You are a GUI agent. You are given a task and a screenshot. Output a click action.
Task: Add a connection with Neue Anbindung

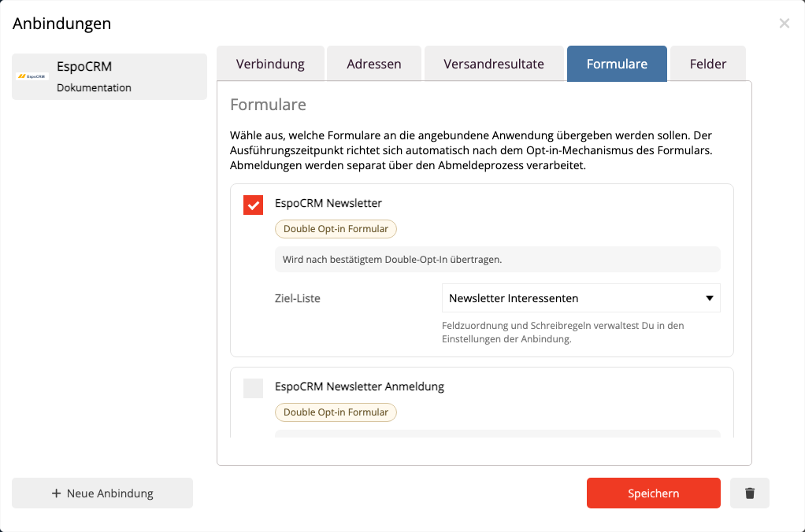click(x=102, y=493)
